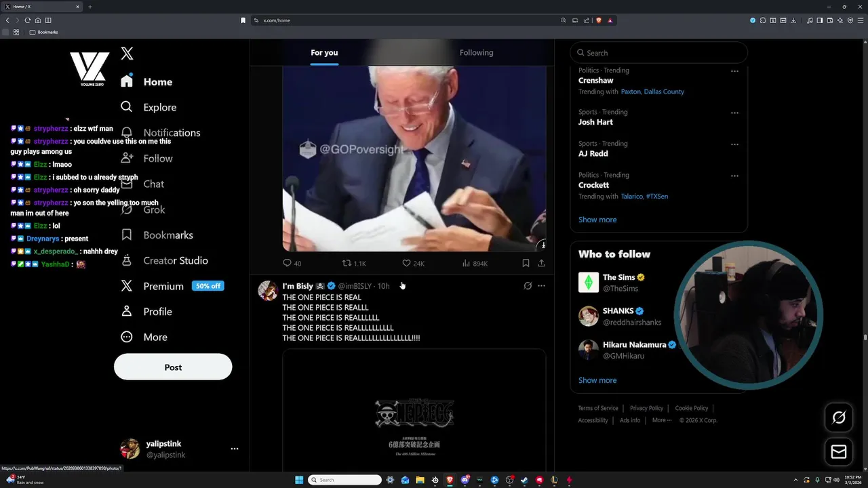Open Paxton trending link
The image size is (868, 488).
click(x=631, y=91)
